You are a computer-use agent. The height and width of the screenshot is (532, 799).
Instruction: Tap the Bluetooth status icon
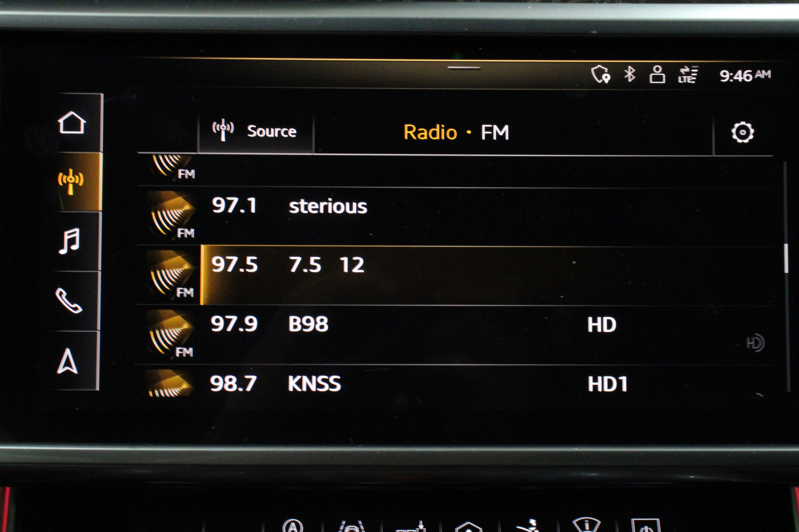629,74
